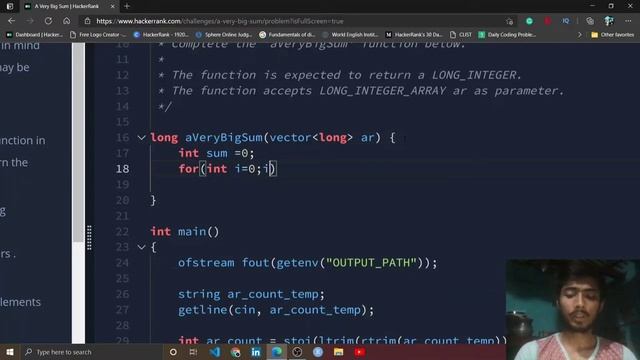Open the blue circular taskbar app
Viewport: 640px width, 360px height.
[318, 352]
